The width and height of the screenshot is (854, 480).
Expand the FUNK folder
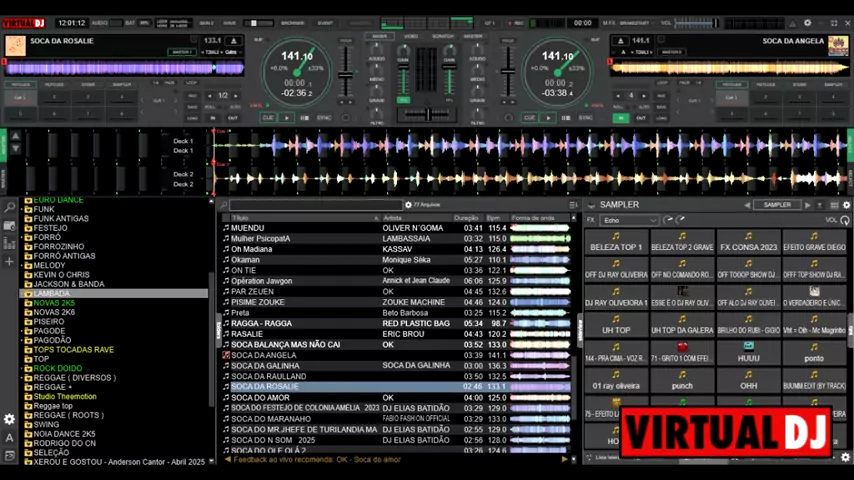[22, 209]
